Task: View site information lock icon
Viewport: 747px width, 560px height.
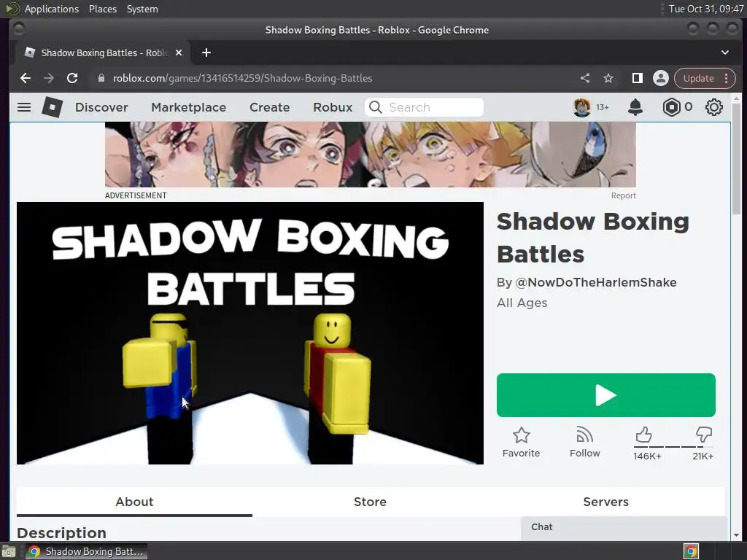Action: click(x=101, y=78)
